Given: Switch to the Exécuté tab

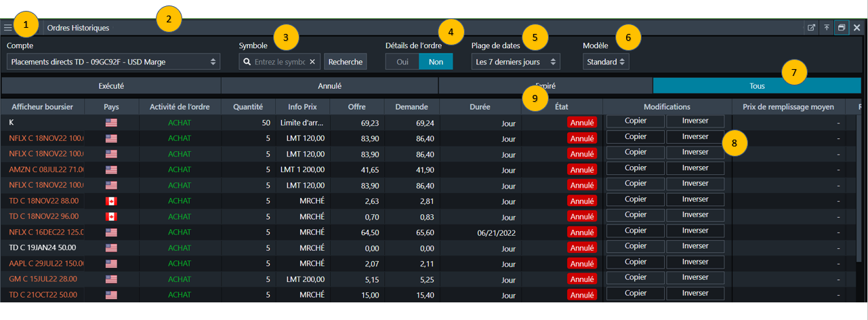Looking at the screenshot, I should 111,86.
